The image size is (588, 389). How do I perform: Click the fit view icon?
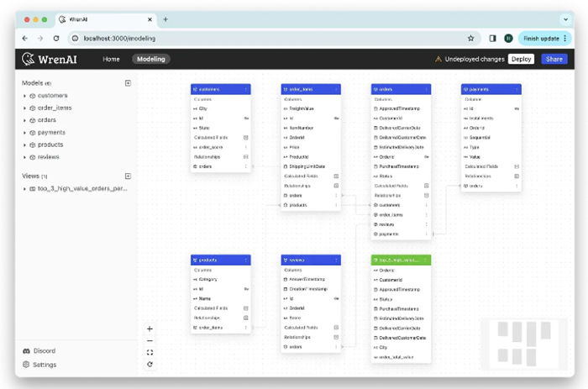[x=150, y=352]
